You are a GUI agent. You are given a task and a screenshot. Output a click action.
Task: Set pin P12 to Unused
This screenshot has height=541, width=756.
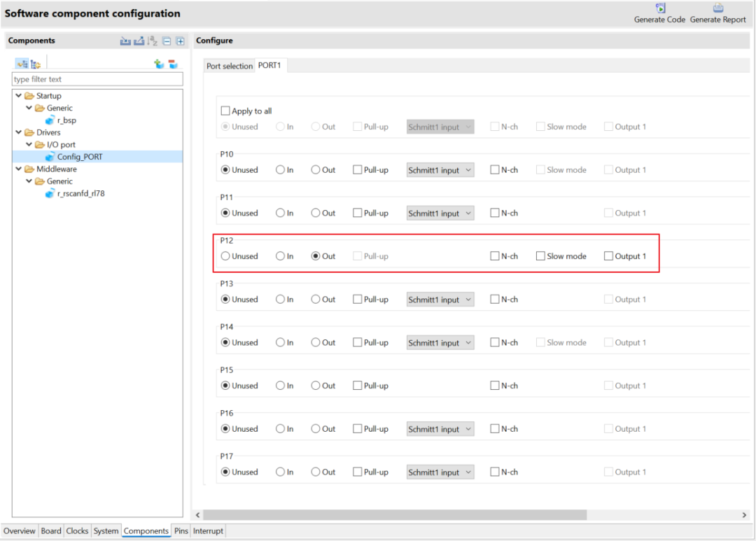(225, 256)
